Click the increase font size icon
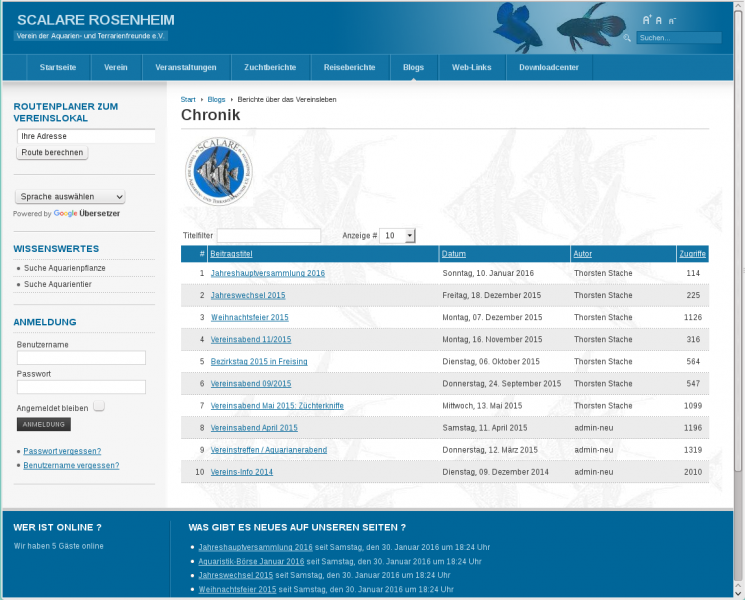 (x=647, y=20)
